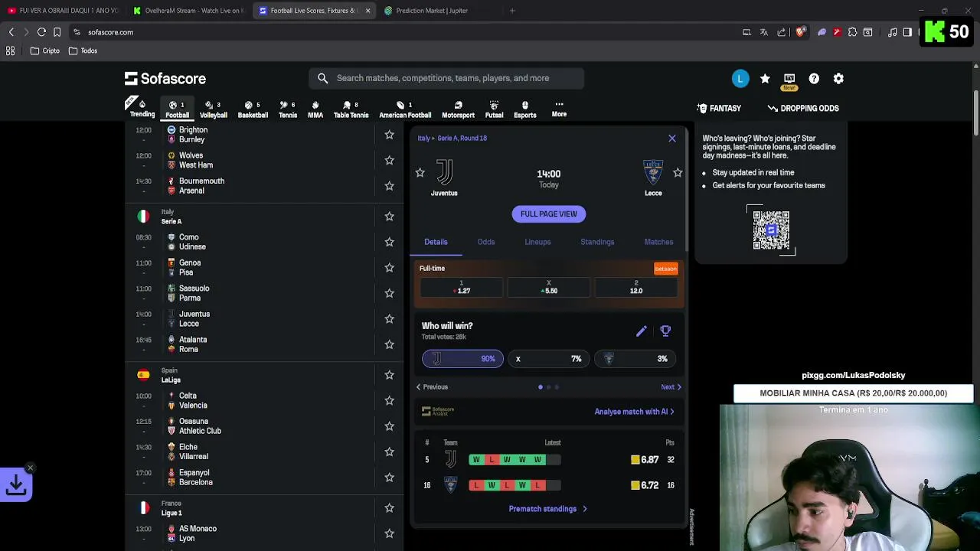Image resolution: width=980 pixels, height=551 pixels.
Task: Open the favourites star in header
Action: [x=765, y=78]
